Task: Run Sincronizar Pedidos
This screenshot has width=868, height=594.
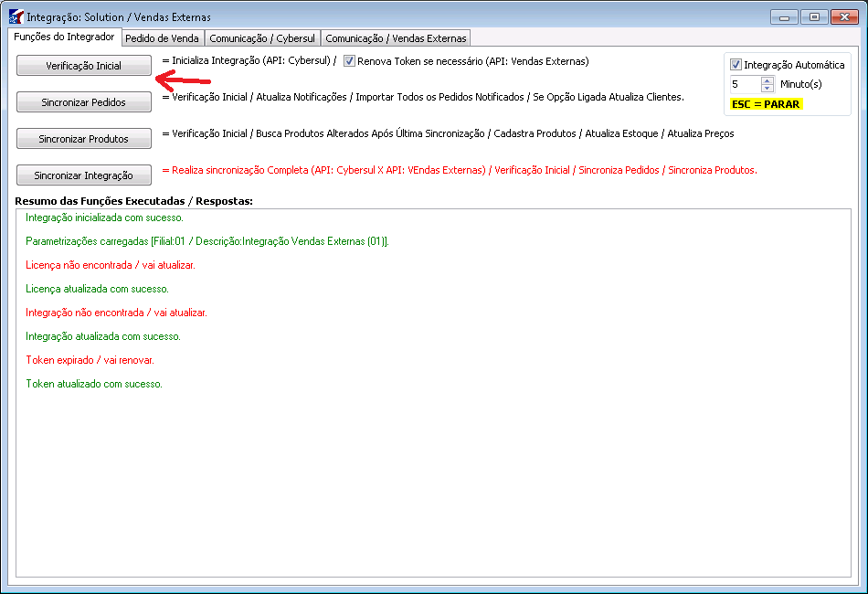Action: coord(83,101)
